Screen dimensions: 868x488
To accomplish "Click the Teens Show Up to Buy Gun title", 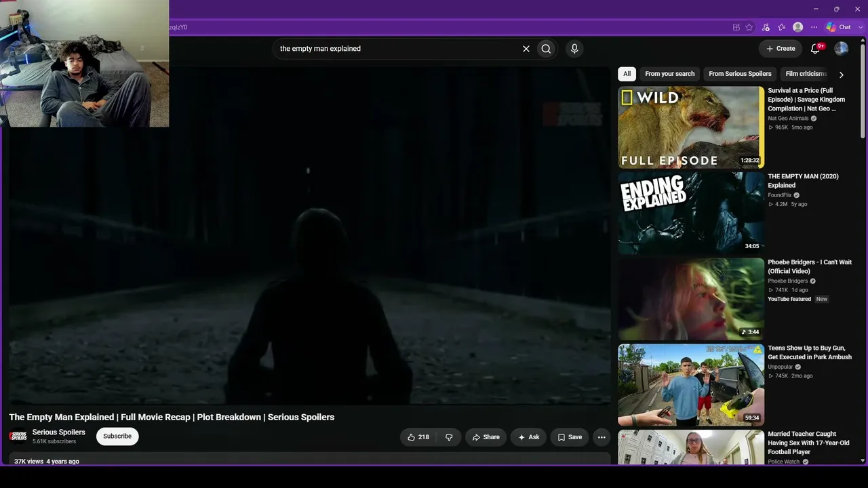I will [x=810, y=352].
